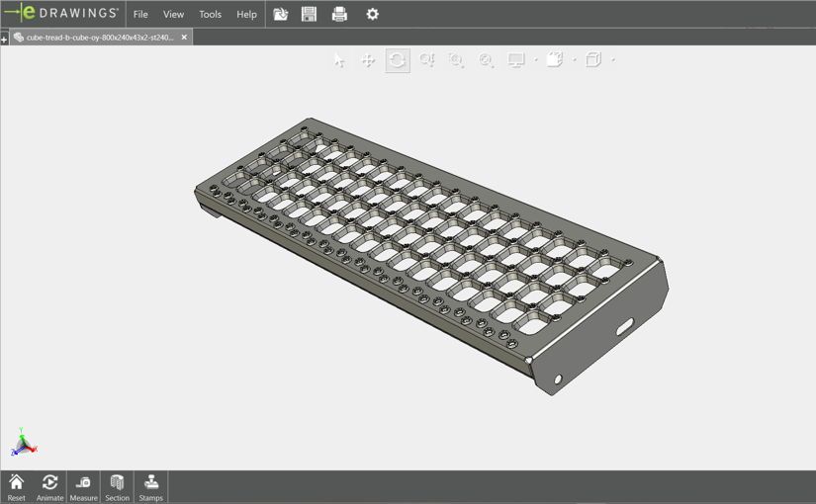Image resolution: width=816 pixels, height=504 pixels.
Task: Expand the view orientation cube dropdown
Action: (613, 60)
